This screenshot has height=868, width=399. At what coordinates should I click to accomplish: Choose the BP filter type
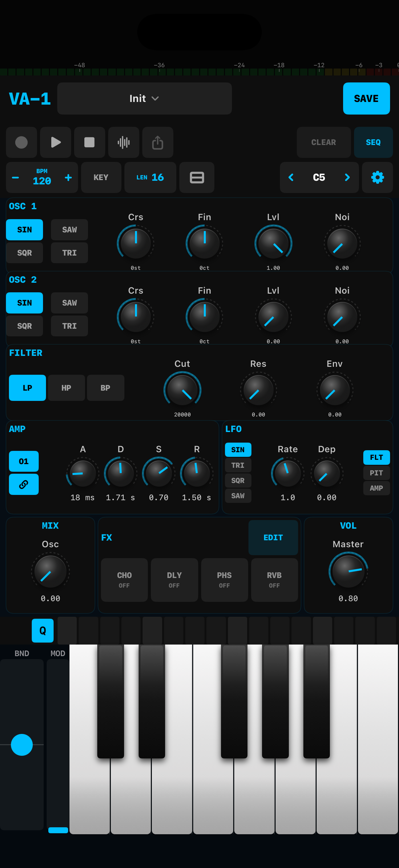point(106,388)
